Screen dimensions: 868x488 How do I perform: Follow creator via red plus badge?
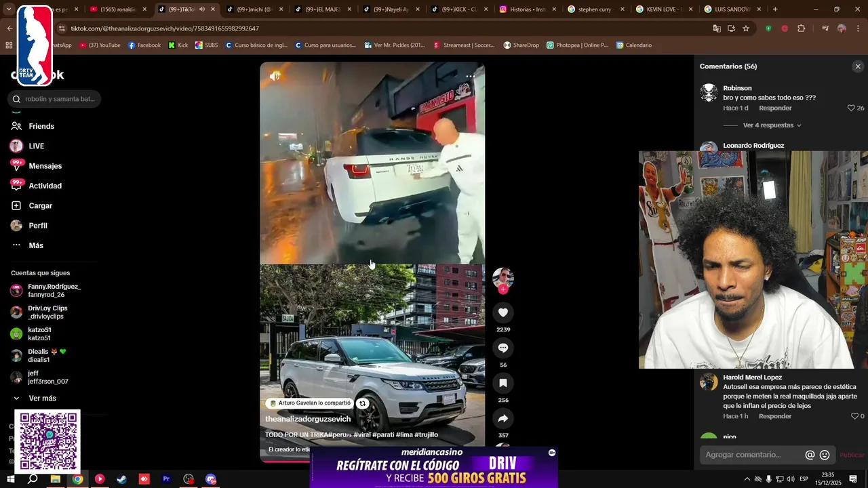tap(503, 289)
